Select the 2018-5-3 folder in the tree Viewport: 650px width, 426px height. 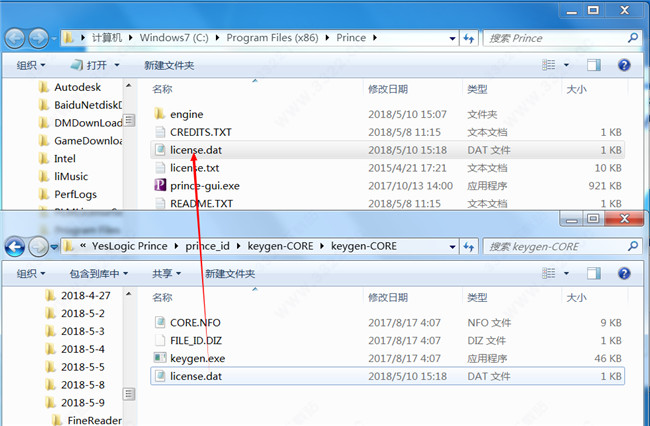coord(82,331)
